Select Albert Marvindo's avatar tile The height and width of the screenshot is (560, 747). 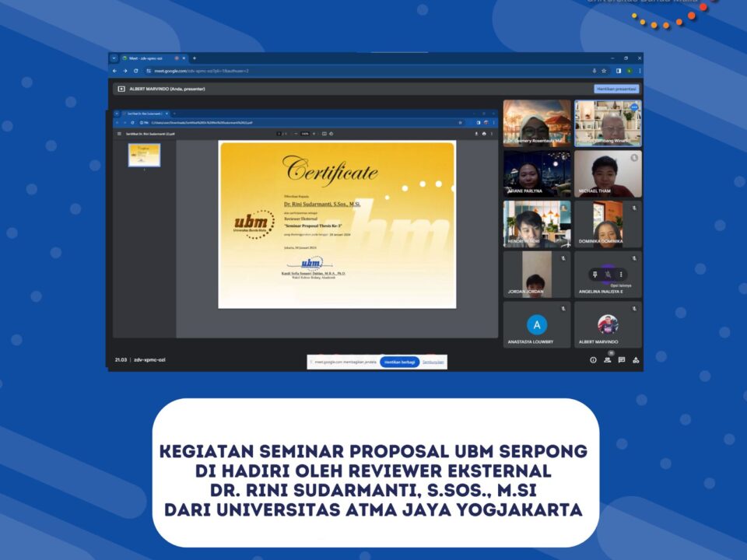click(608, 325)
